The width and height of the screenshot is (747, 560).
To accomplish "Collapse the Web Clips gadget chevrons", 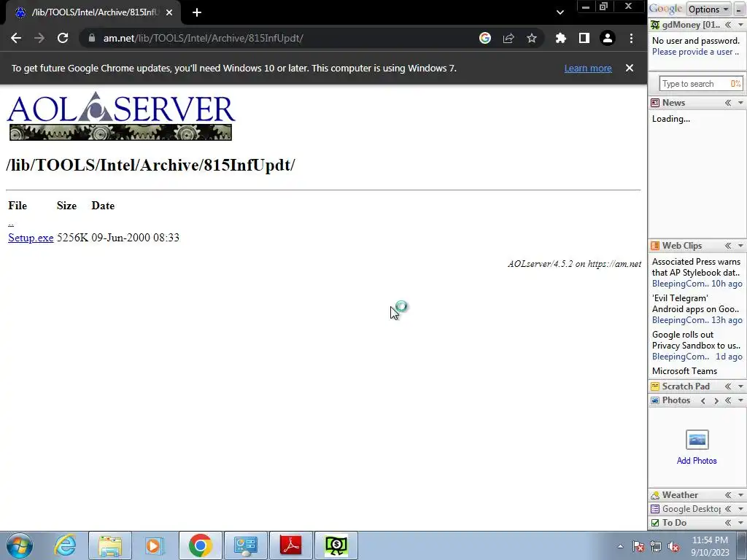I will [x=728, y=246].
